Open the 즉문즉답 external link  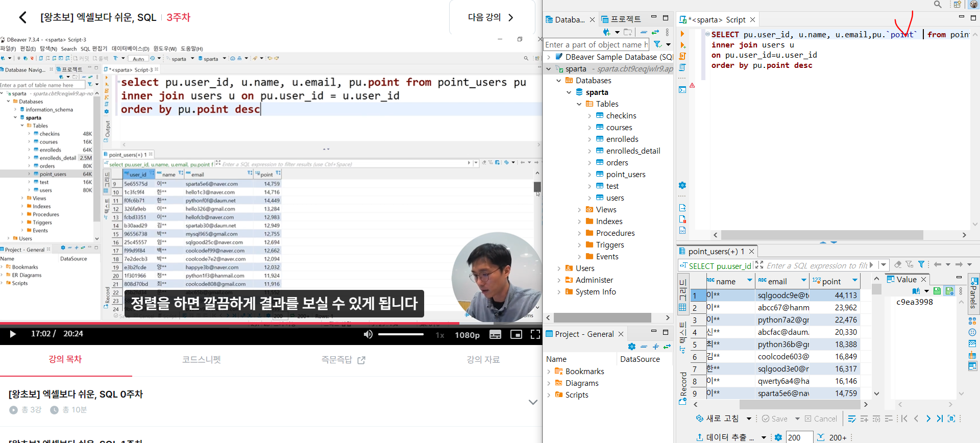click(x=343, y=360)
